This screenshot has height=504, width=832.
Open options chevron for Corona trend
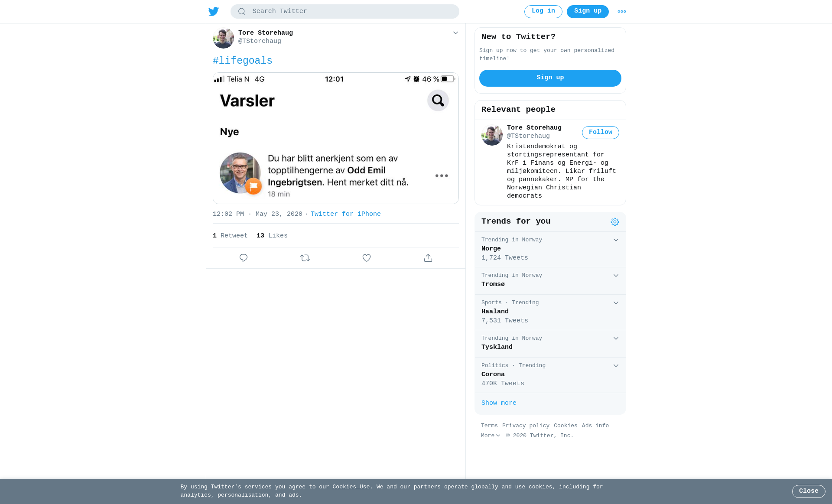click(x=616, y=366)
